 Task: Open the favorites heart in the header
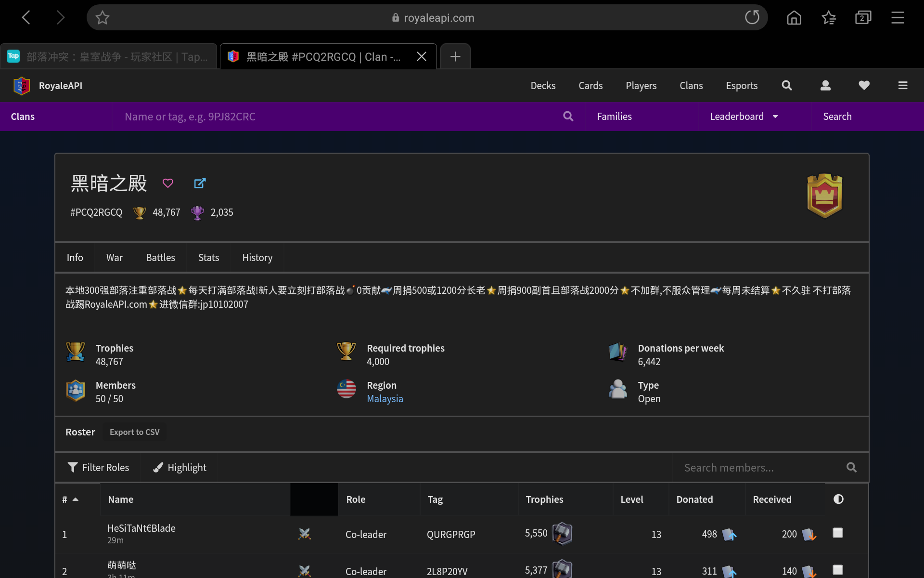tap(864, 85)
